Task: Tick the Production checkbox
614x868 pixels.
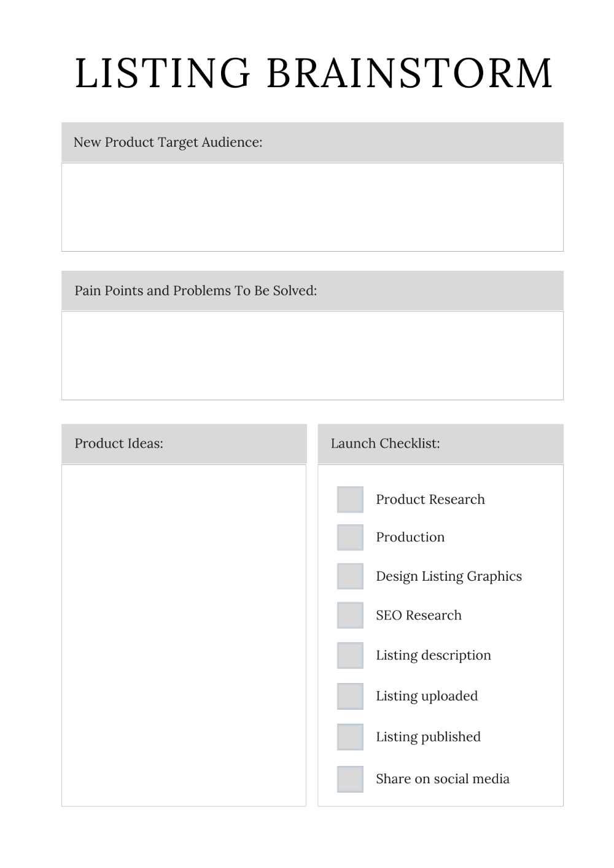Action: pos(350,537)
